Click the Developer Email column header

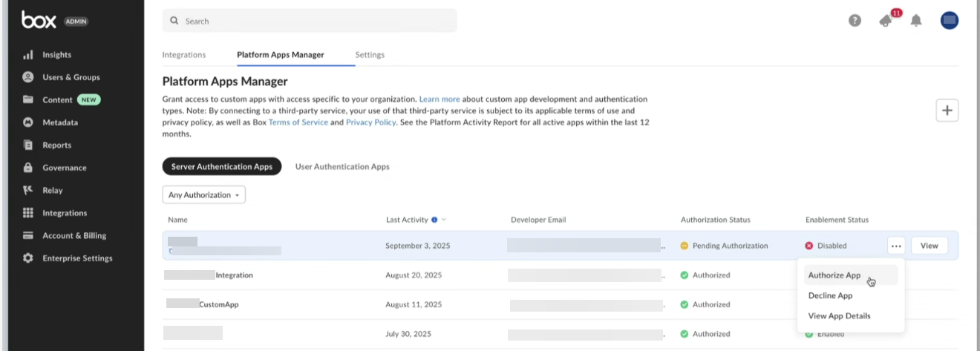pyautogui.click(x=539, y=220)
